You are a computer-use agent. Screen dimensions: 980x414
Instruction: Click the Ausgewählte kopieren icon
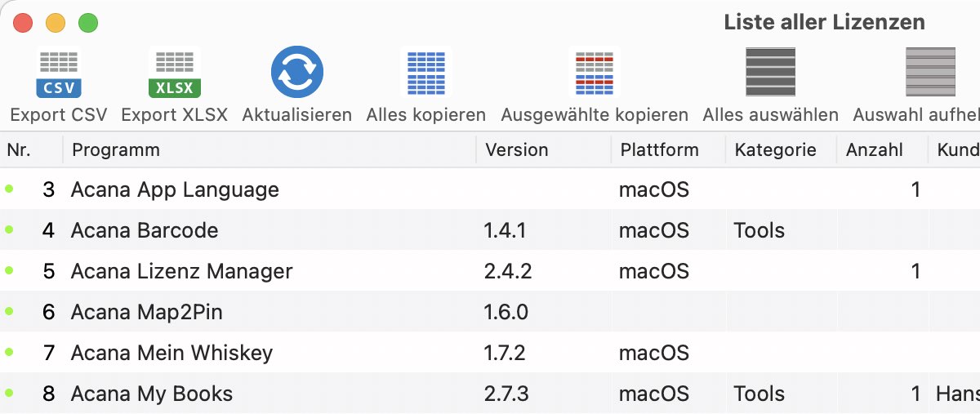click(595, 73)
